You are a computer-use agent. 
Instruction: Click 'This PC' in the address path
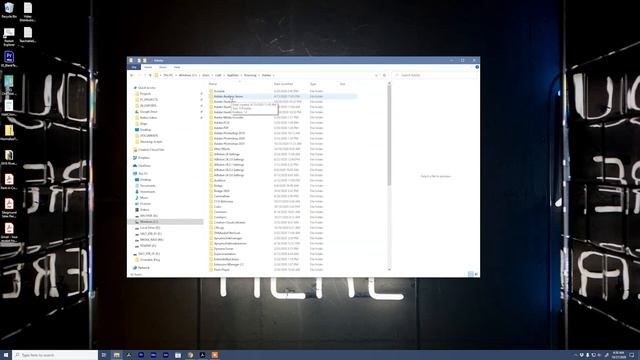[x=168, y=75]
